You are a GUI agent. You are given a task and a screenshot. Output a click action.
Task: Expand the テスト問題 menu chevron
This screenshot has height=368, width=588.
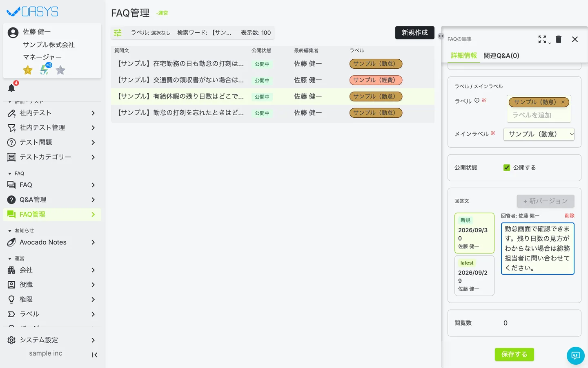coord(93,142)
